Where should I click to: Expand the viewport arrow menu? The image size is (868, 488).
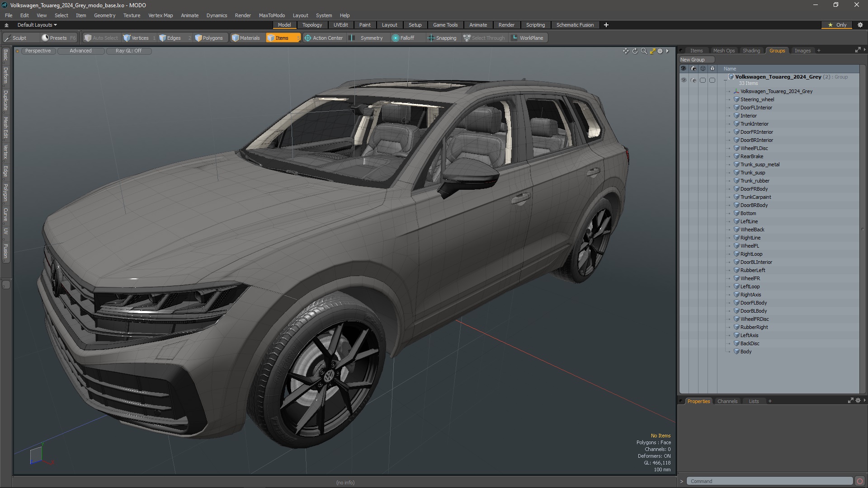(667, 51)
